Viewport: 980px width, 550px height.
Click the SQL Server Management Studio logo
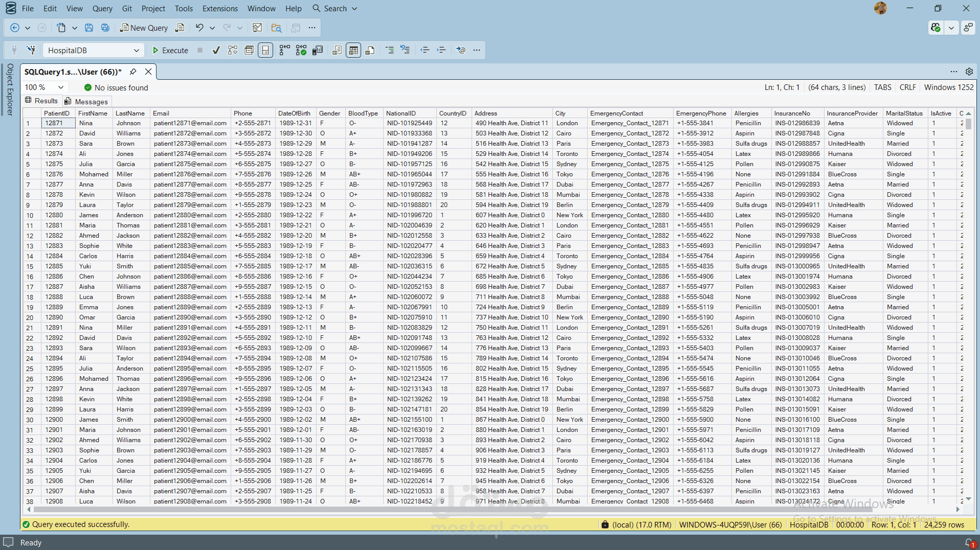11,8
